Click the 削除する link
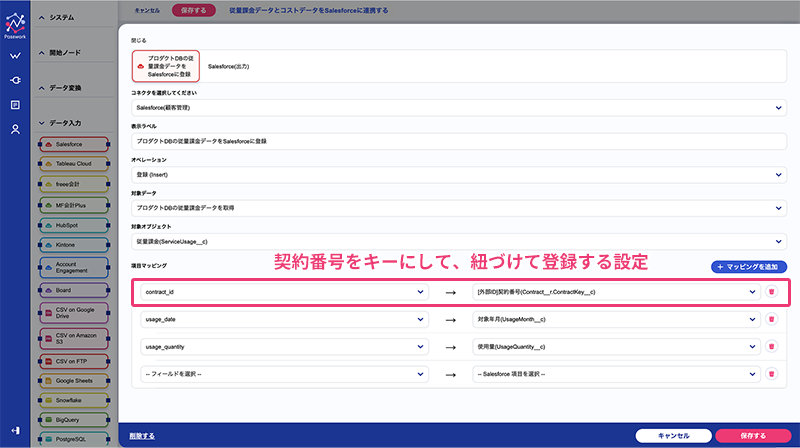Viewport: 800px width, 448px height. click(142, 436)
